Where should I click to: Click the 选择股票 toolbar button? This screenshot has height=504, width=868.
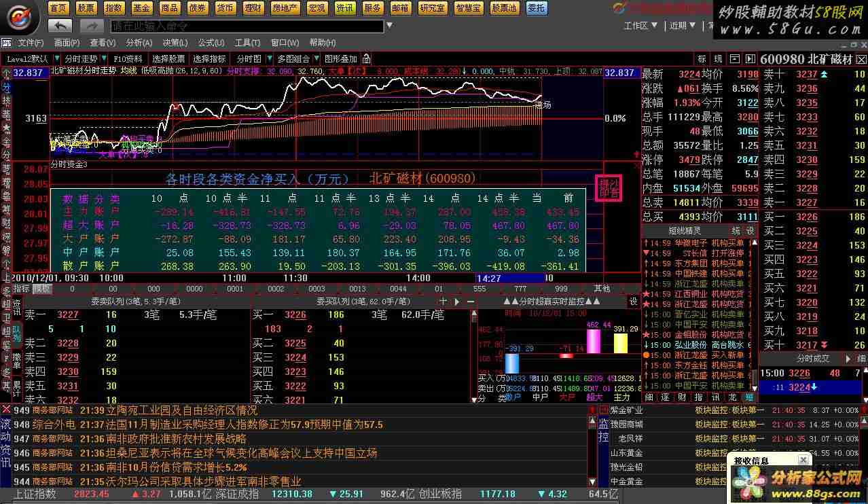click(x=168, y=59)
